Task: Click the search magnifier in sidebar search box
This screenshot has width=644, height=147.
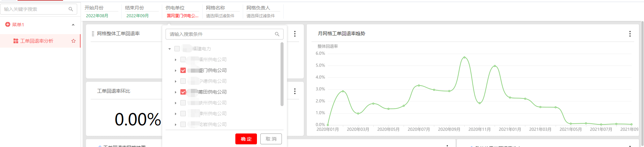Action: point(71,9)
